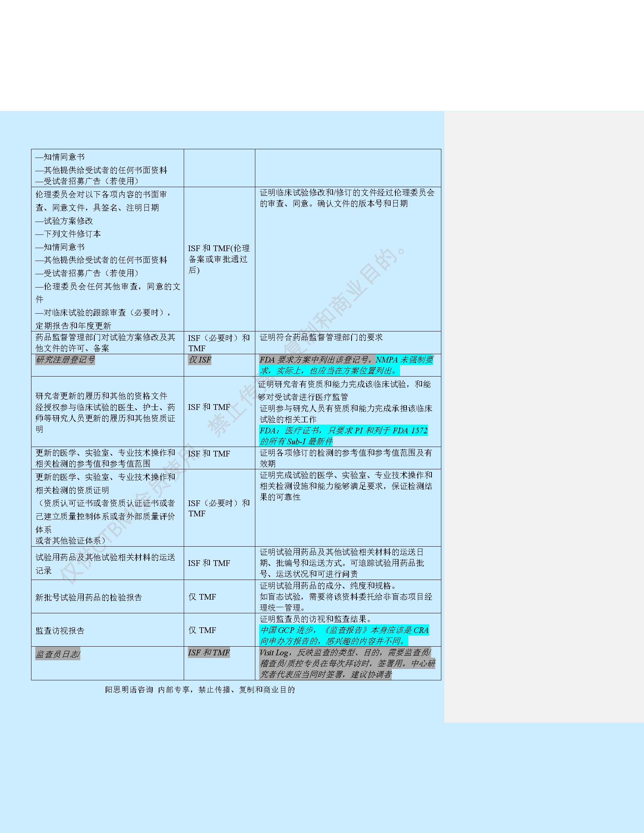
Task: Click '证明临床试验修改和/修订的文件经过伦理委员会' text
Action: (347, 192)
